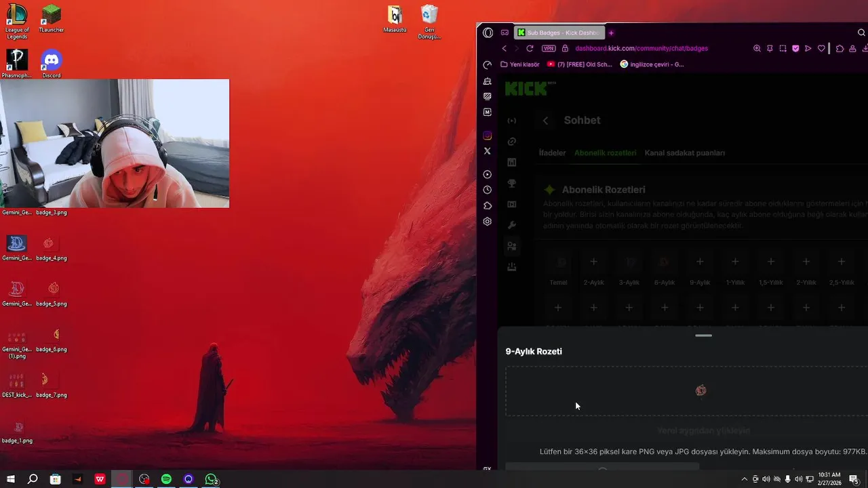Add a badge for the 1-Yıllık slot

point(735,262)
